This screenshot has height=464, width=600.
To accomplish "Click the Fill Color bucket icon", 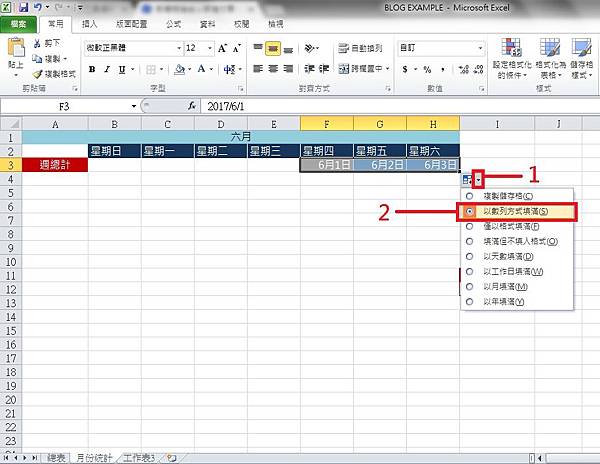I will [179, 69].
